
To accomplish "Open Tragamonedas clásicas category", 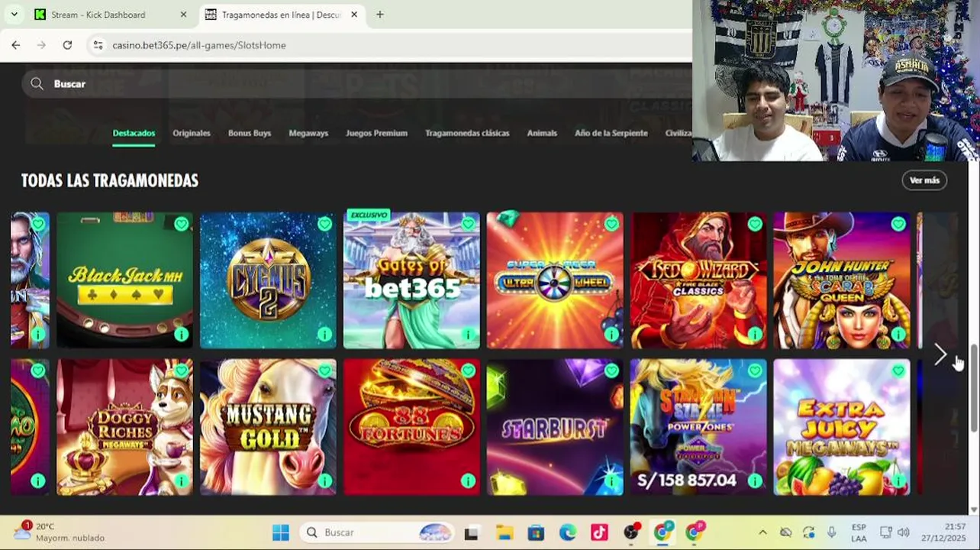I will pos(467,133).
